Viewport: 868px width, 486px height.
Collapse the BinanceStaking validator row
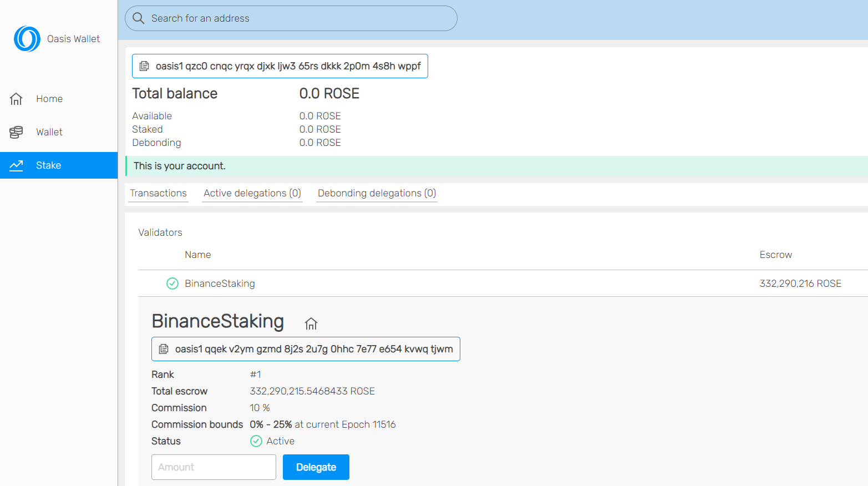[502, 283]
